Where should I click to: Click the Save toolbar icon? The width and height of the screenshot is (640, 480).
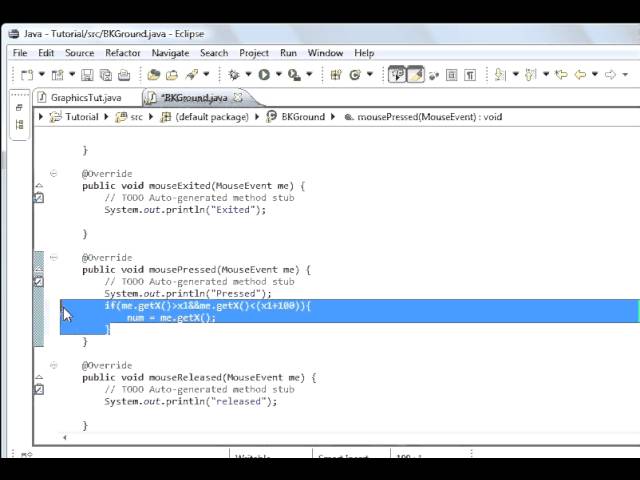[x=87, y=75]
